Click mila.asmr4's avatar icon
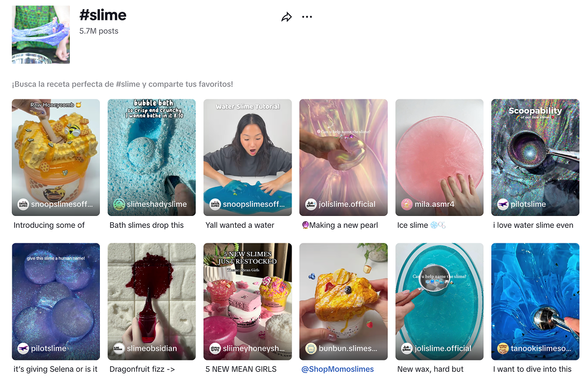This screenshot has height=383, width=588. coord(406,204)
